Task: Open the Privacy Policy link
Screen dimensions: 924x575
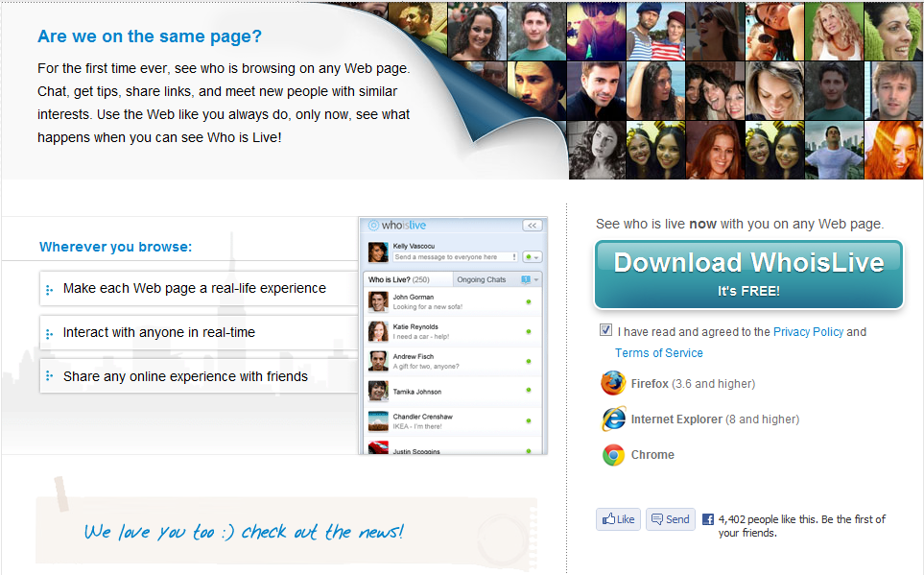Action: [x=808, y=332]
